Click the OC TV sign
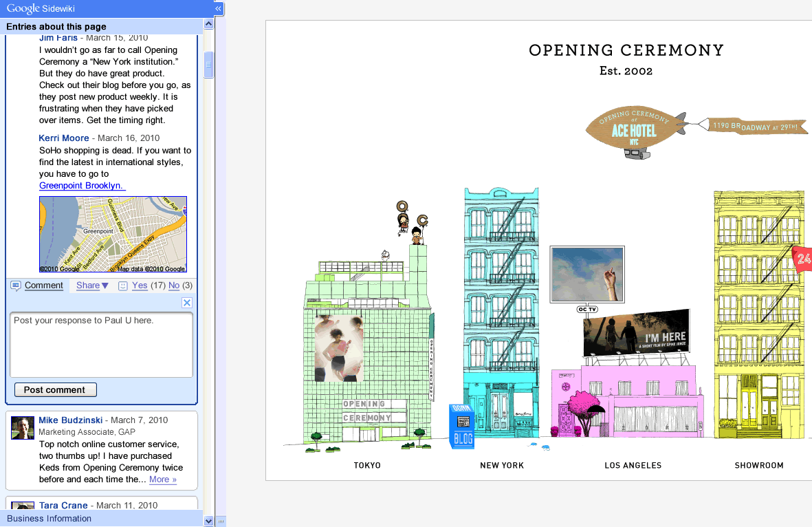The image size is (812, 527). click(x=588, y=310)
